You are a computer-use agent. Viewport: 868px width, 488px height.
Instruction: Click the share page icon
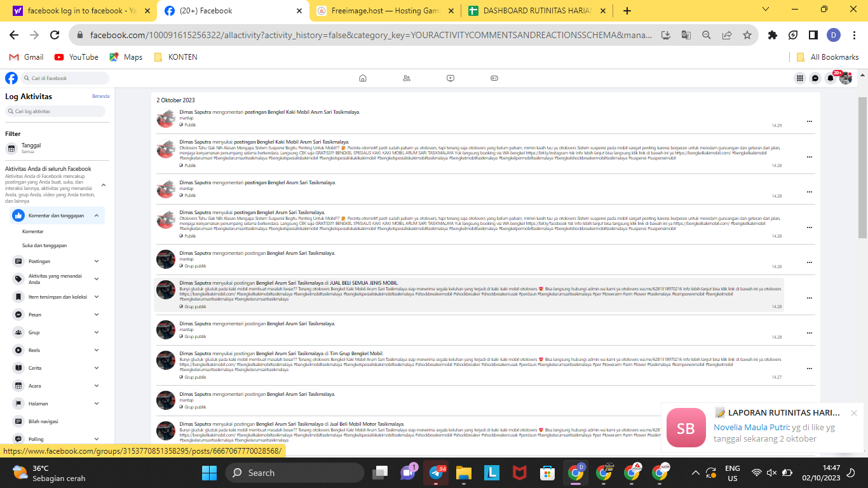coord(727,35)
